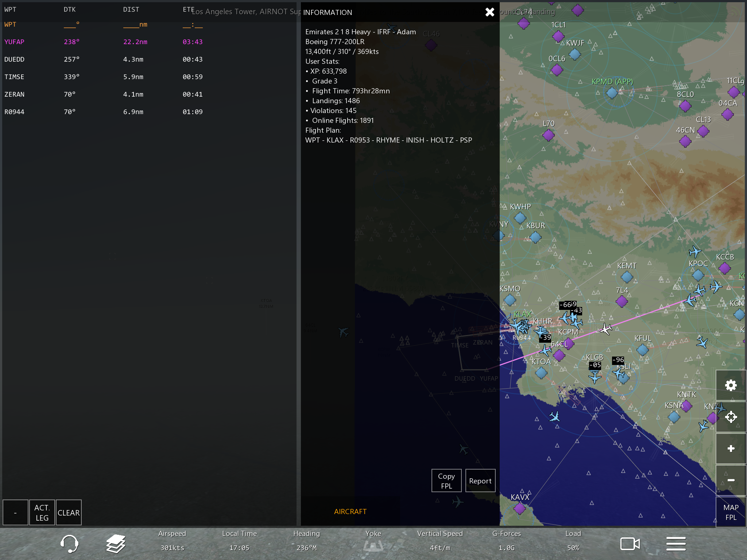This screenshot has width=747, height=560.
Task: Open camera view options icon
Action: (630, 544)
